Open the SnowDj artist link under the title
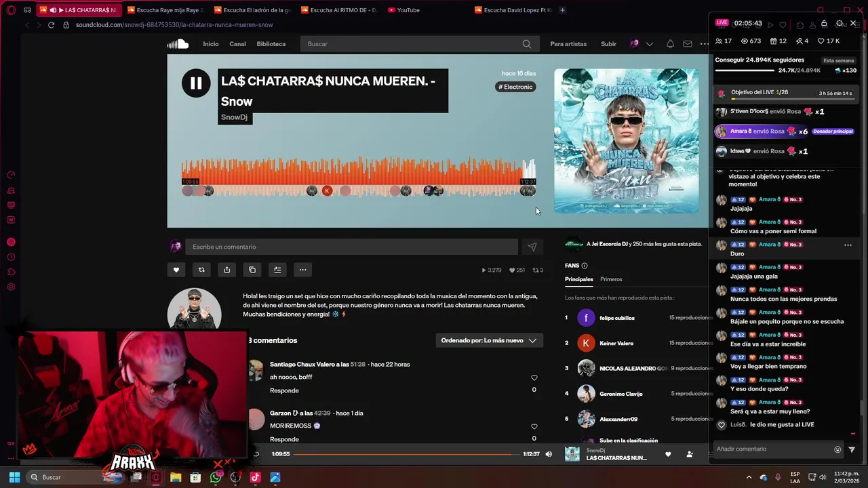Viewport: 868px width, 488px height. click(x=234, y=117)
